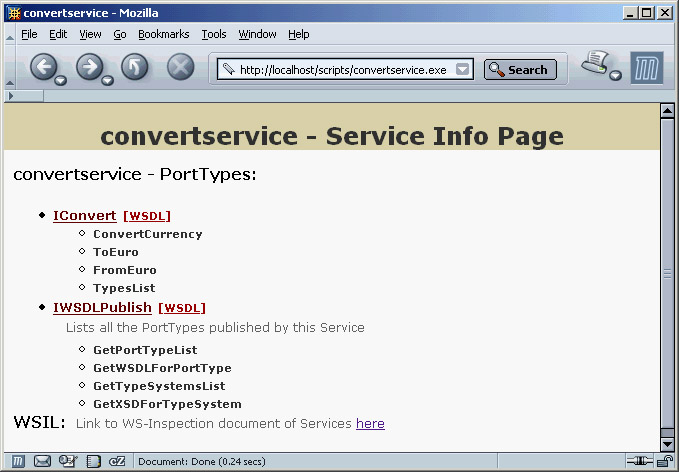Open the Bookmarks menu
The image size is (679, 472).
click(163, 34)
